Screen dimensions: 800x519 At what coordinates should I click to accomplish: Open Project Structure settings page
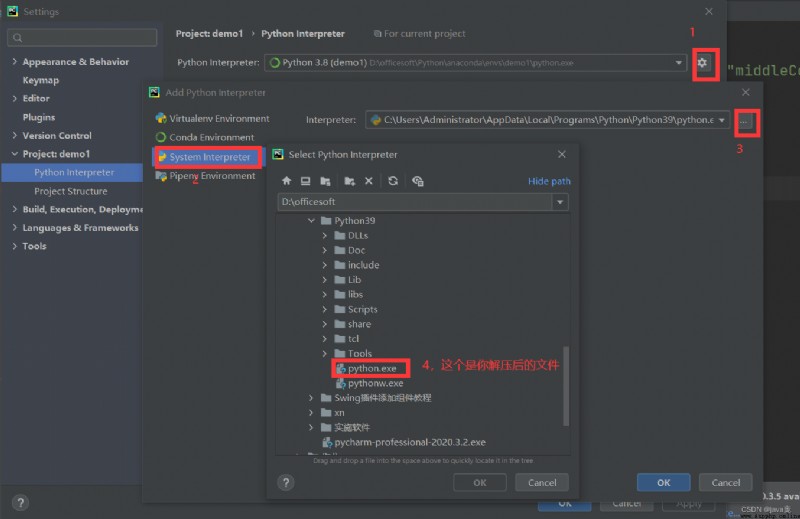click(71, 191)
